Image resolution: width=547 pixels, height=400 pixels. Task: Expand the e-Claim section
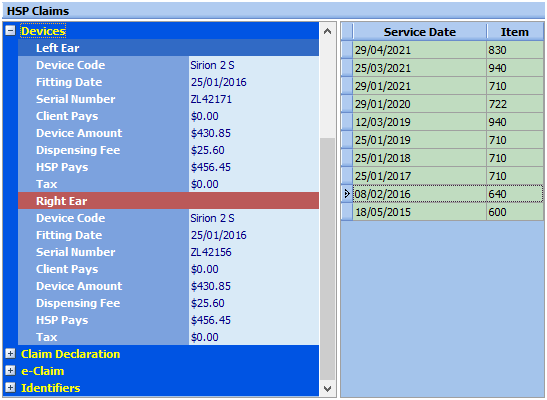[10, 370]
